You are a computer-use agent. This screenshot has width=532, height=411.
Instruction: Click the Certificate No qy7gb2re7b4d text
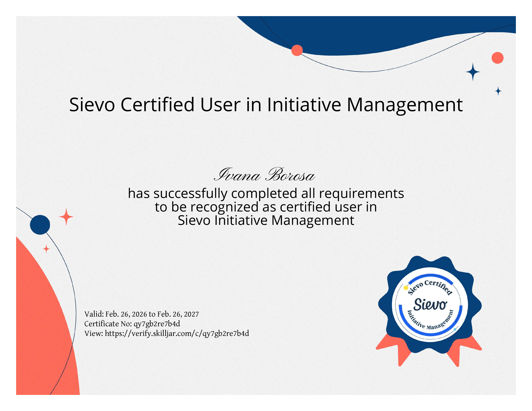(x=132, y=324)
